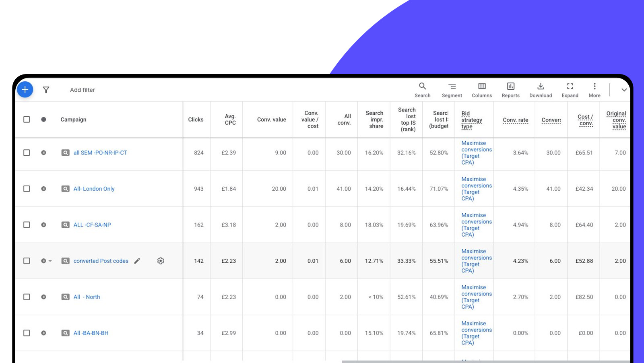Select the All- London Only checkbox
Image resolution: width=644 pixels, height=363 pixels.
click(27, 189)
